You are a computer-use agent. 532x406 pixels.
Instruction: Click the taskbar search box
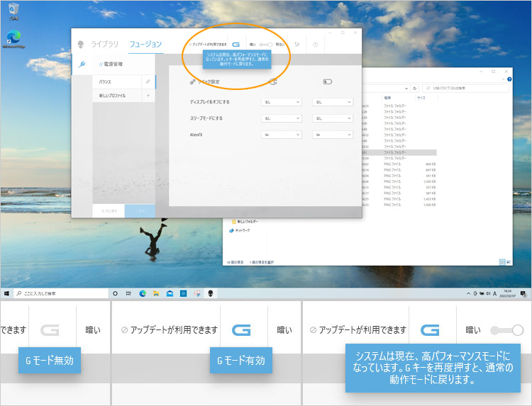pos(61,293)
